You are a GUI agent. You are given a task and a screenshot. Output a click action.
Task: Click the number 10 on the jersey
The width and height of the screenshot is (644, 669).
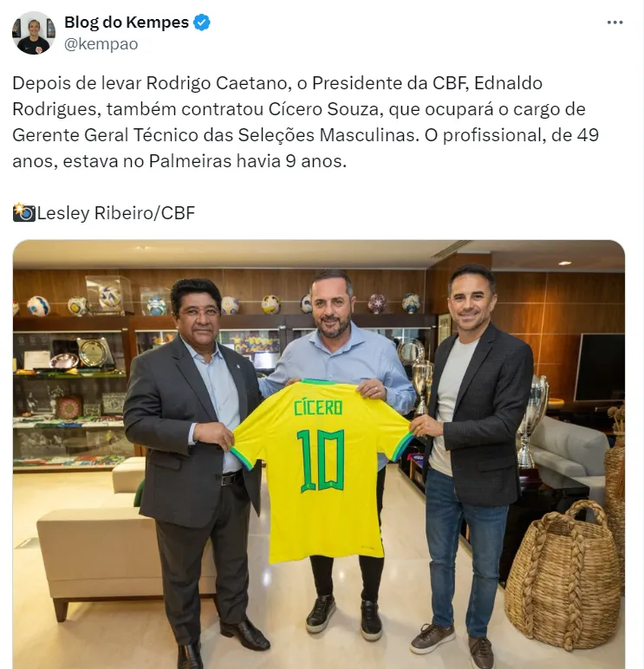tap(321, 461)
